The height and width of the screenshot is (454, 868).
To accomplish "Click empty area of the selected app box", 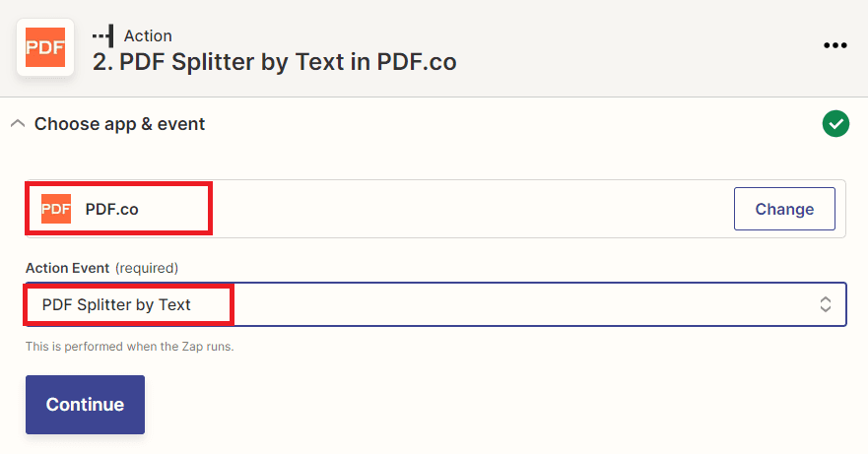I will tap(473, 209).
